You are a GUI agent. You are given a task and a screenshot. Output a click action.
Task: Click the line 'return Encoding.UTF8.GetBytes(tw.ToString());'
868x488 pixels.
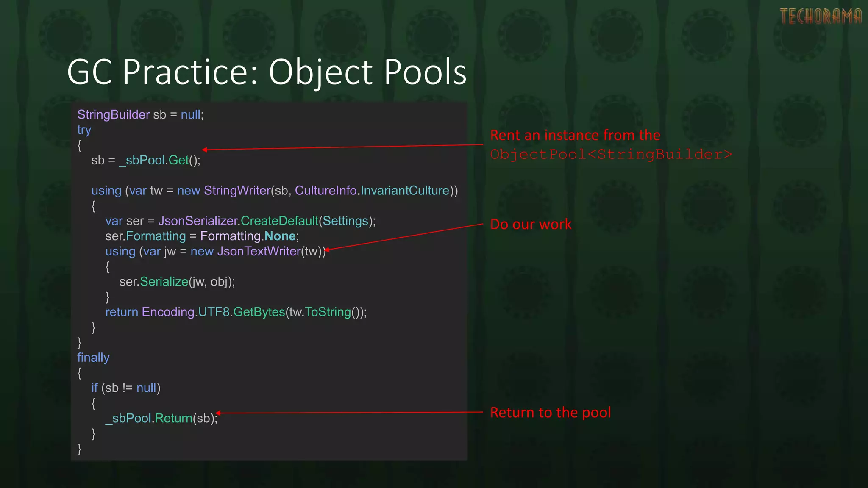(236, 312)
